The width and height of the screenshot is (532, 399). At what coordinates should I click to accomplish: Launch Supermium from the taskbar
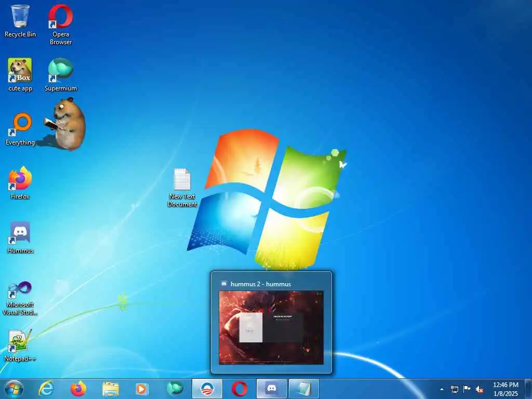tap(175, 389)
